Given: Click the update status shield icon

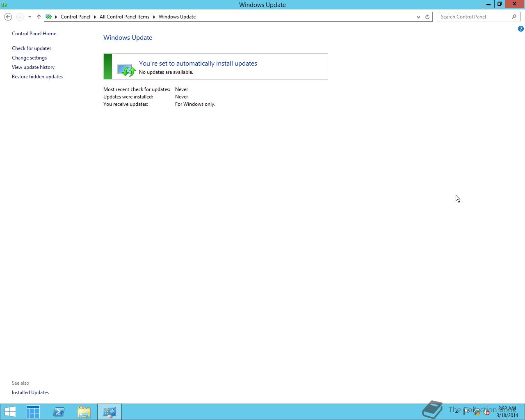Looking at the screenshot, I should pos(126,70).
